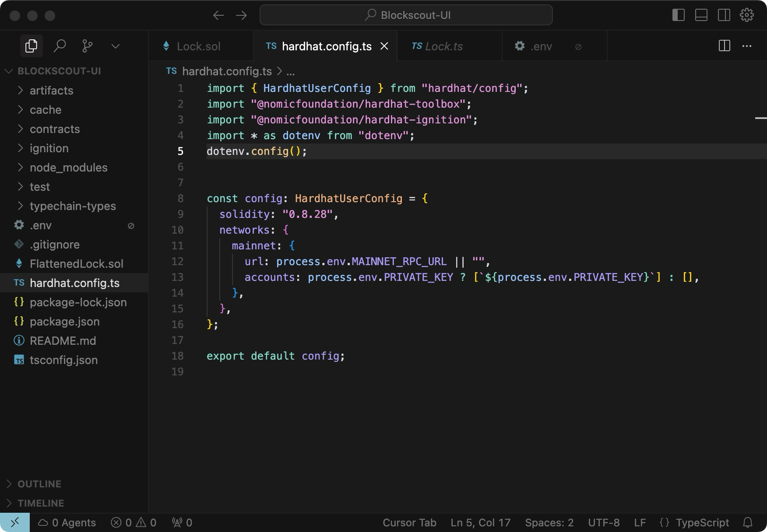Click MAINNET_RPC_URL in the code
The image size is (767, 532).
(x=399, y=262)
